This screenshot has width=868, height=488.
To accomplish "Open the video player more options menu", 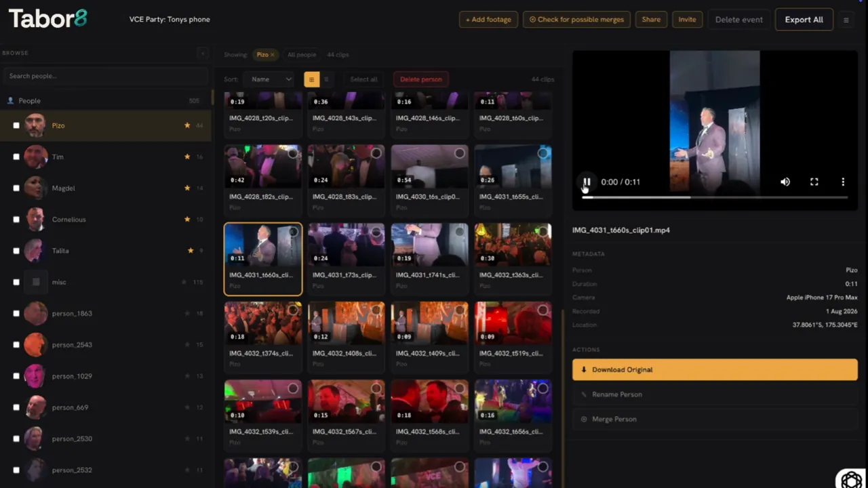I will (843, 182).
